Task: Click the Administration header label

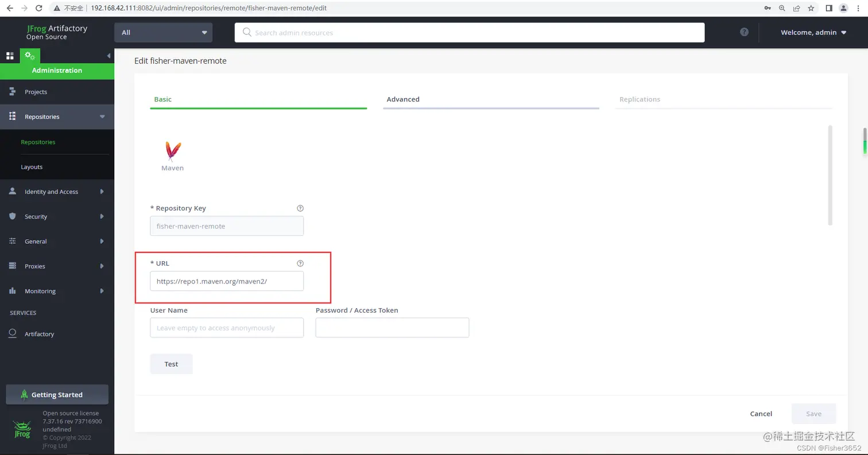Action: [57, 70]
